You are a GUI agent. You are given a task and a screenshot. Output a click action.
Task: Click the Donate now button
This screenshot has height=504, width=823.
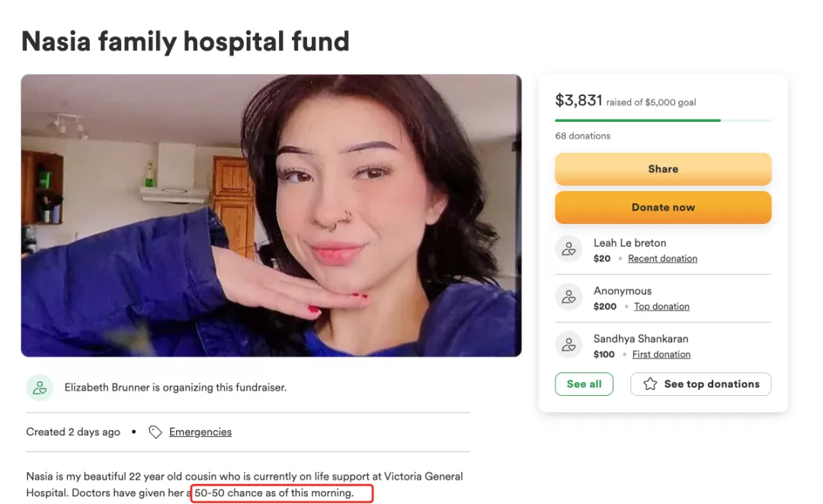[663, 207]
